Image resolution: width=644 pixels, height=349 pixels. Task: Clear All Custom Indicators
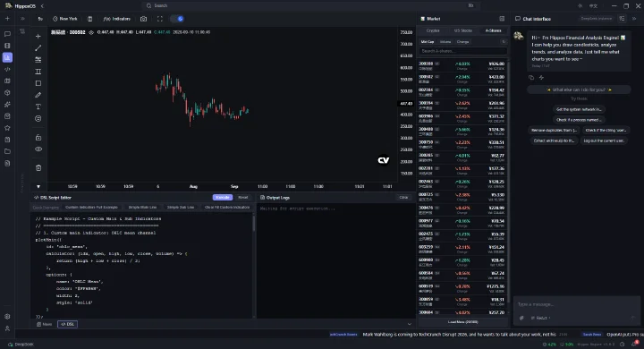coord(227,208)
